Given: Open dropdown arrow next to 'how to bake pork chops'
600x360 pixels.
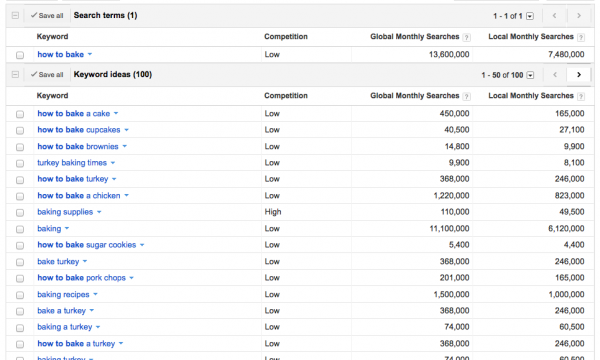Looking at the screenshot, I should click(132, 278).
